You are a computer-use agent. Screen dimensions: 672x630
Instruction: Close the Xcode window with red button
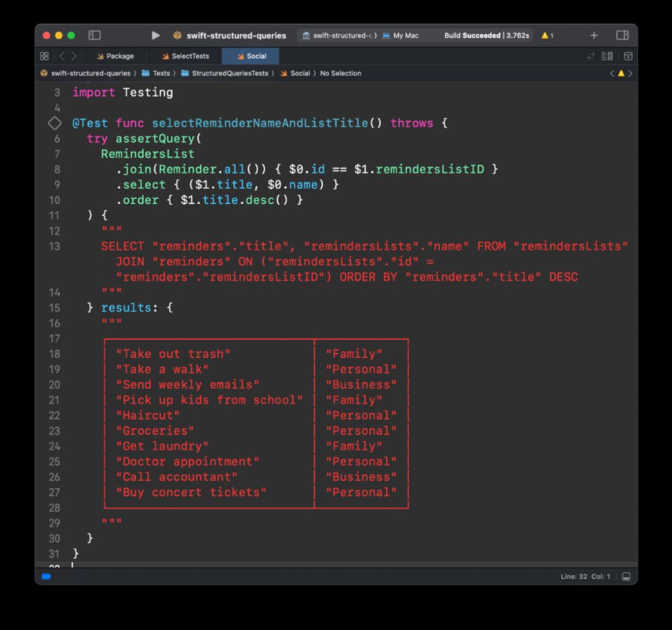point(46,35)
